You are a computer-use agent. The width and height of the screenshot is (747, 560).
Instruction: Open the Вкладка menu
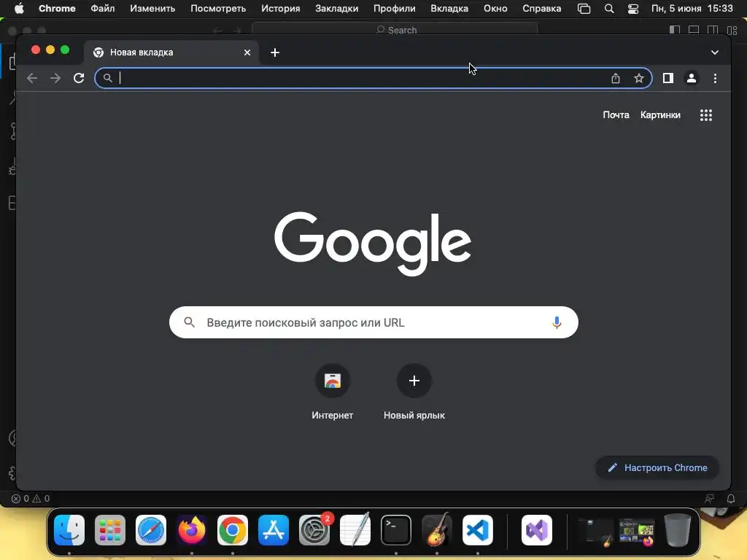[449, 9]
